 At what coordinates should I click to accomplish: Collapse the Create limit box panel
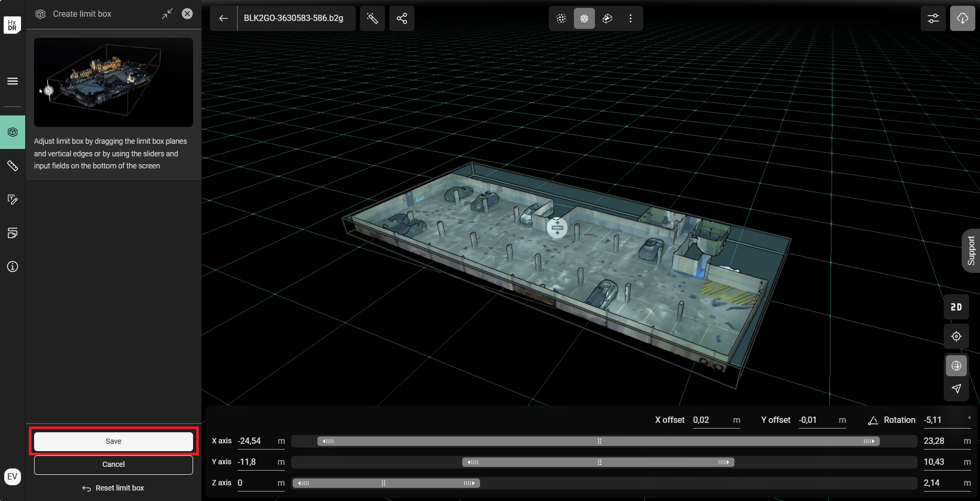167,14
